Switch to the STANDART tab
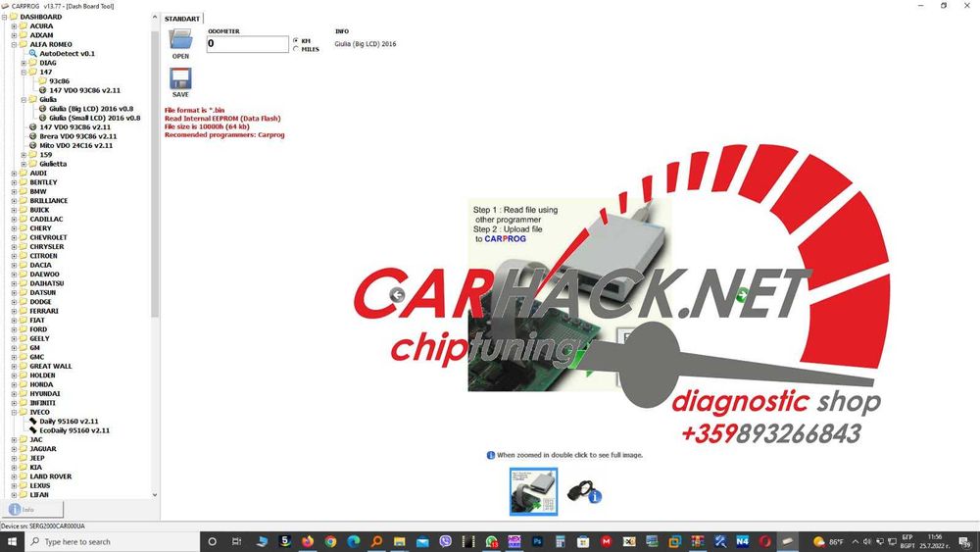Viewport: 980px width, 552px height. 182,19
